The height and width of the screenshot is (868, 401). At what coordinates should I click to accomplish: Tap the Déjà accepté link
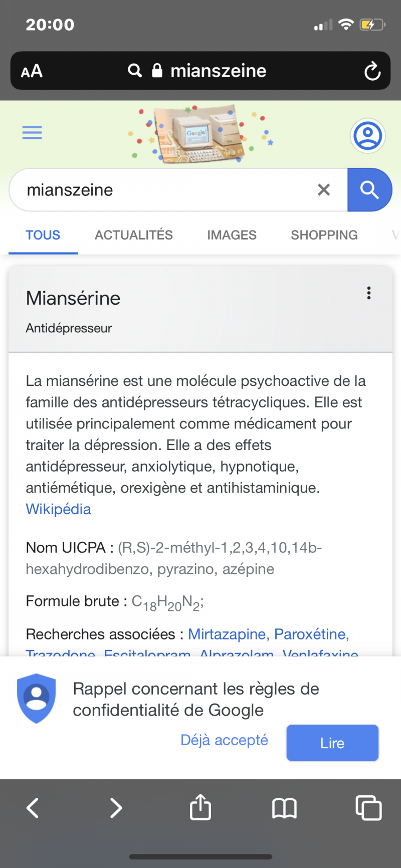(224, 740)
